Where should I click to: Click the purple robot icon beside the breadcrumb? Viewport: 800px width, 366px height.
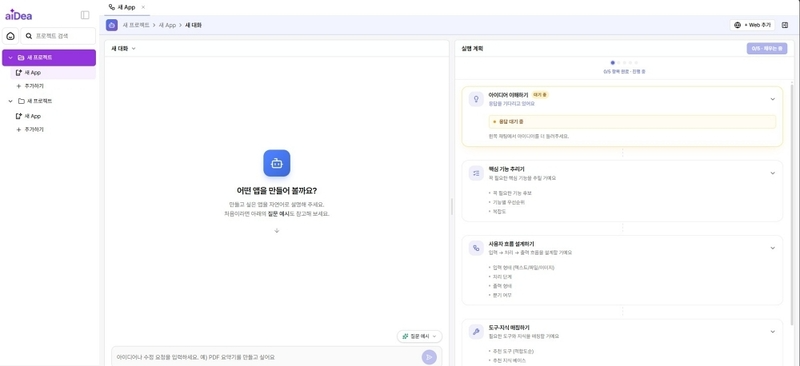pyautogui.click(x=112, y=25)
